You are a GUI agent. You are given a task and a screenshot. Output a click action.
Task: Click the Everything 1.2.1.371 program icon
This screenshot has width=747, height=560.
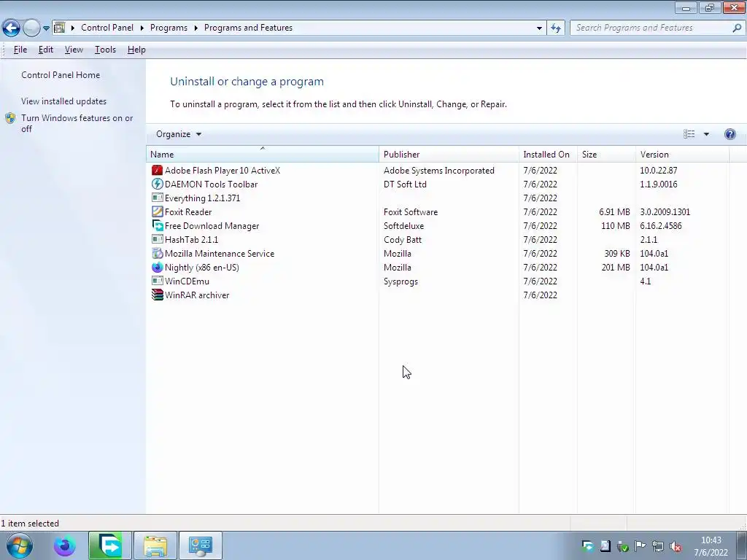pos(158,198)
